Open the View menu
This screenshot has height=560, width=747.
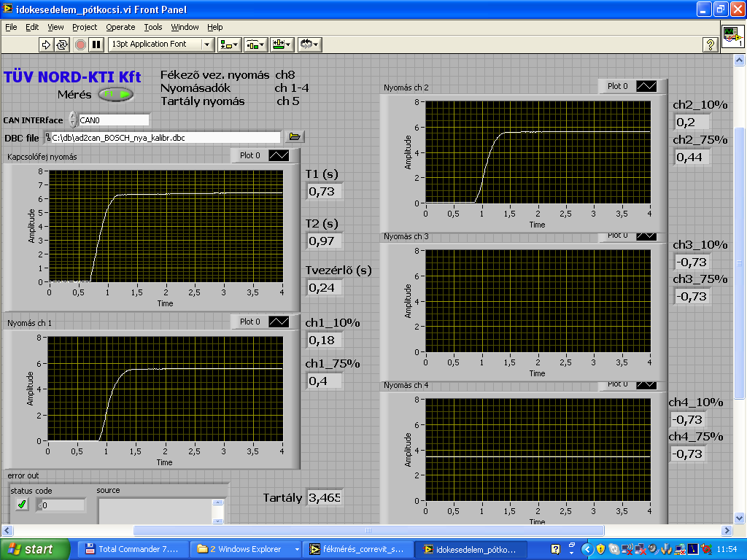(55, 27)
